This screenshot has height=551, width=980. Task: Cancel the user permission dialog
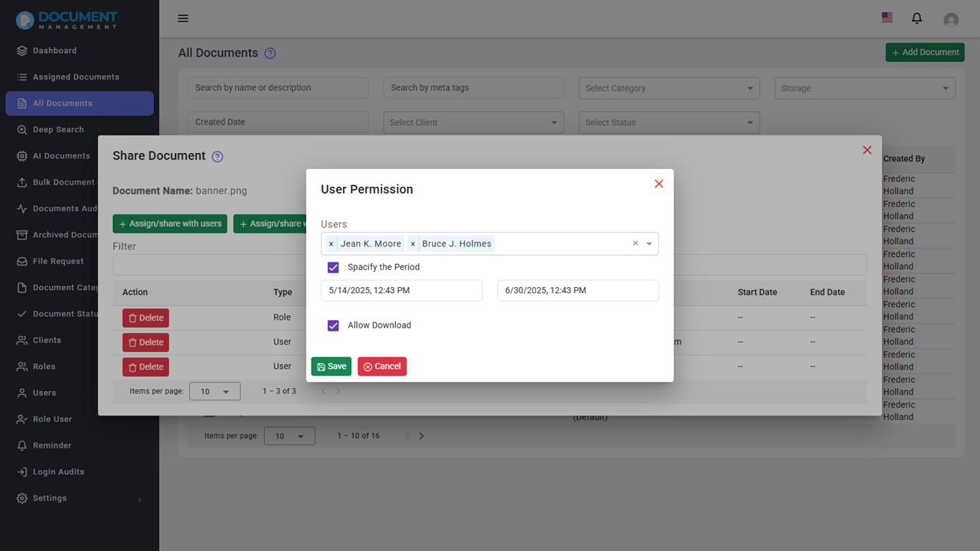381,367
